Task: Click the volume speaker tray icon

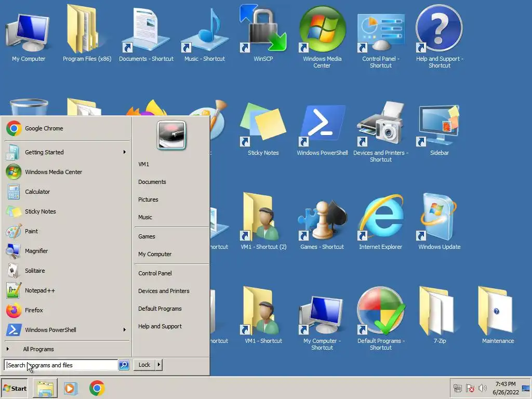Action: point(482,388)
